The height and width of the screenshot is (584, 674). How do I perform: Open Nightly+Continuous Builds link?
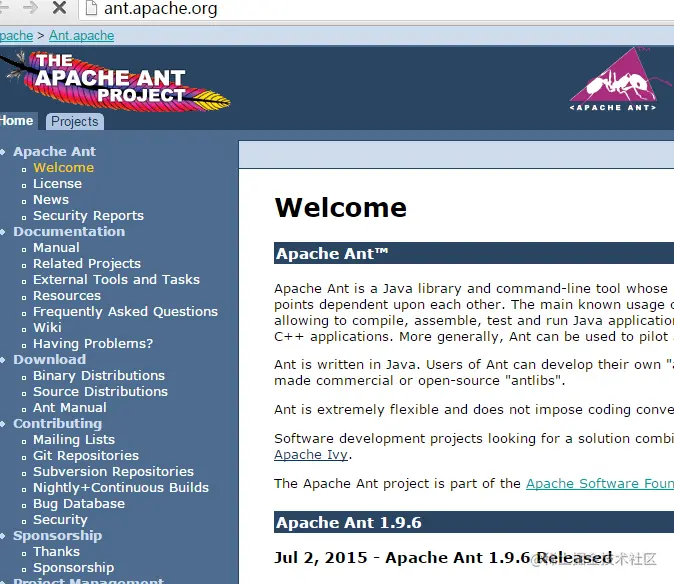coord(121,487)
